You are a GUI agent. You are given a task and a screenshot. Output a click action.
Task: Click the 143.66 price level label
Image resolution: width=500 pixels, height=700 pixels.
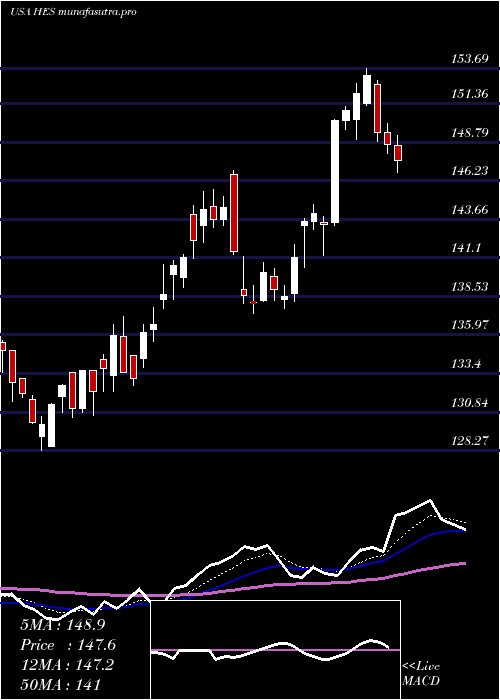(x=470, y=209)
